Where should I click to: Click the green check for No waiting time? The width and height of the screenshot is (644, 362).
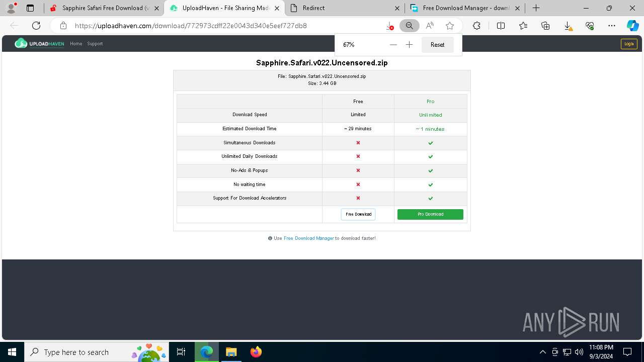[x=431, y=185]
